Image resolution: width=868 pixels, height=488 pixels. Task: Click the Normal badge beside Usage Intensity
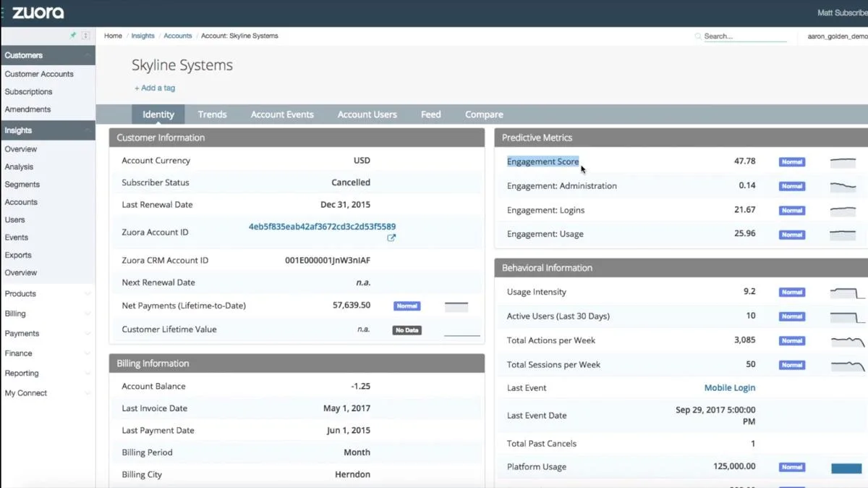(792, 293)
